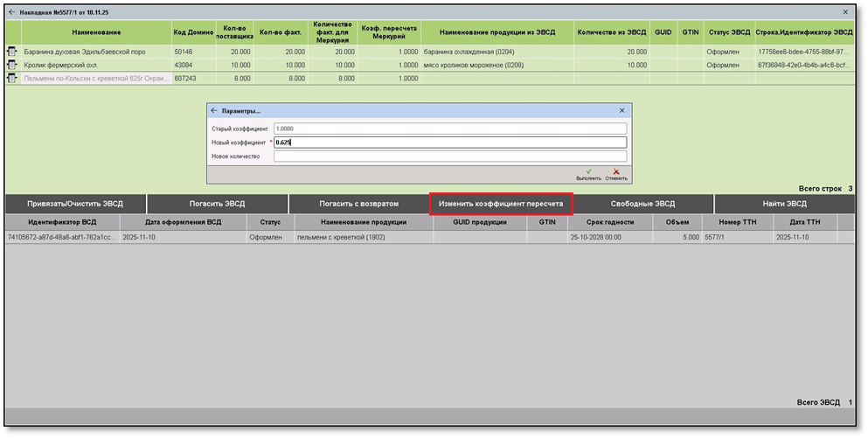Click back arrow beside Накладная №5577/1 title
Image resolution: width=868 pixels, height=438 pixels.
tap(12, 12)
